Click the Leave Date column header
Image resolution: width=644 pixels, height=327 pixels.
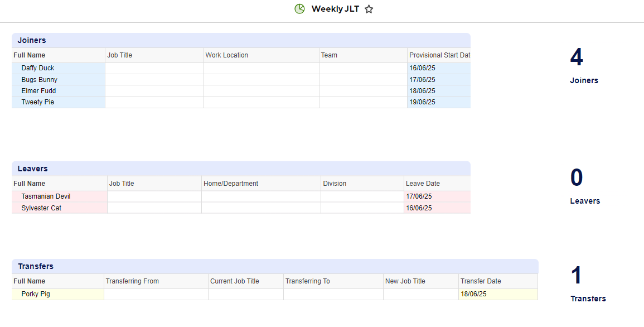[x=437, y=183]
